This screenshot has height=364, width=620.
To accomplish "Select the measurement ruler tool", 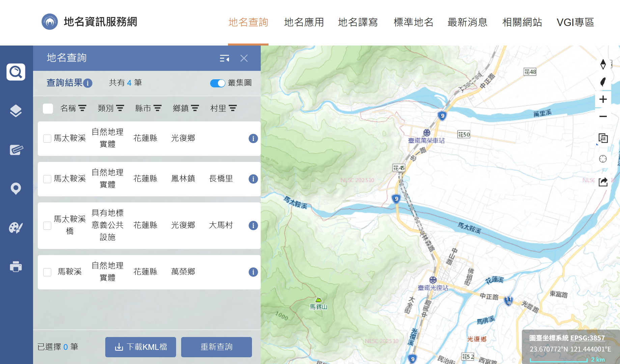I will (16, 149).
